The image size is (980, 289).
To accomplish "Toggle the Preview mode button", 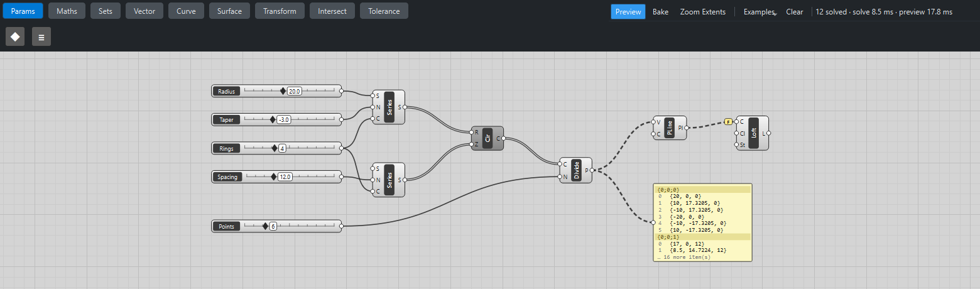I will pyautogui.click(x=628, y=12).
